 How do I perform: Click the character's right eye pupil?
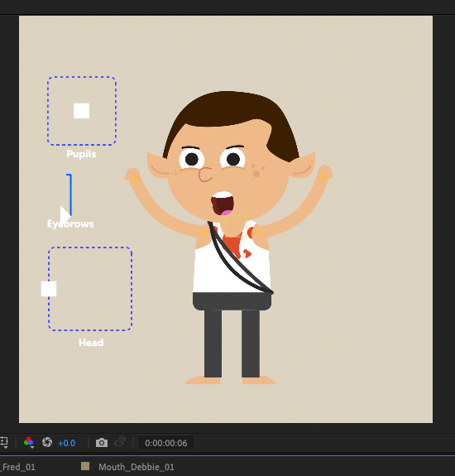[233, 160]
